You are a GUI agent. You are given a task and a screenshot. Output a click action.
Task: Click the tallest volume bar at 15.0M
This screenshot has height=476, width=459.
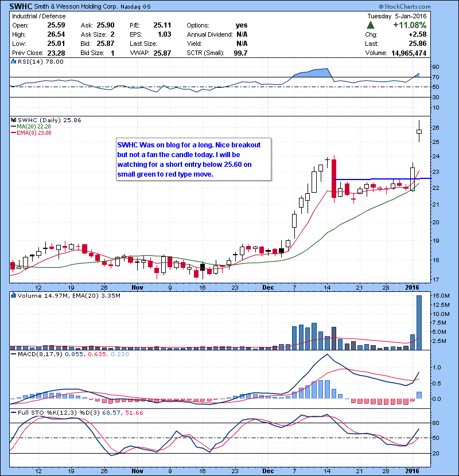pyautogui.click(x=419, y=322)
